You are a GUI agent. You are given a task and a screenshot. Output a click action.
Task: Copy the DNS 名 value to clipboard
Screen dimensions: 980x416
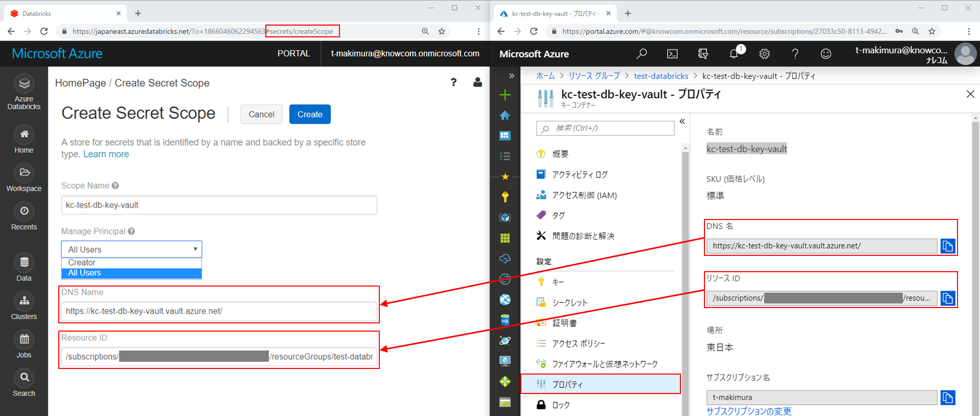948,246
